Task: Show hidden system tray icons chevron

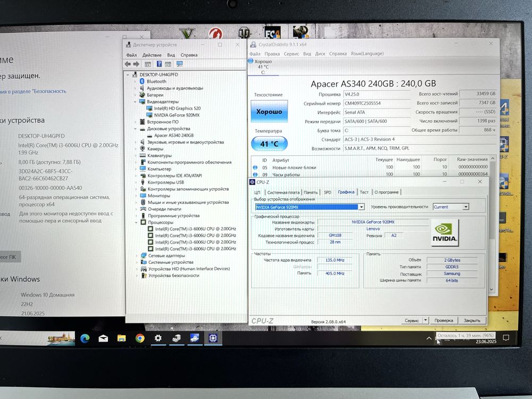Action: (429, 338)
